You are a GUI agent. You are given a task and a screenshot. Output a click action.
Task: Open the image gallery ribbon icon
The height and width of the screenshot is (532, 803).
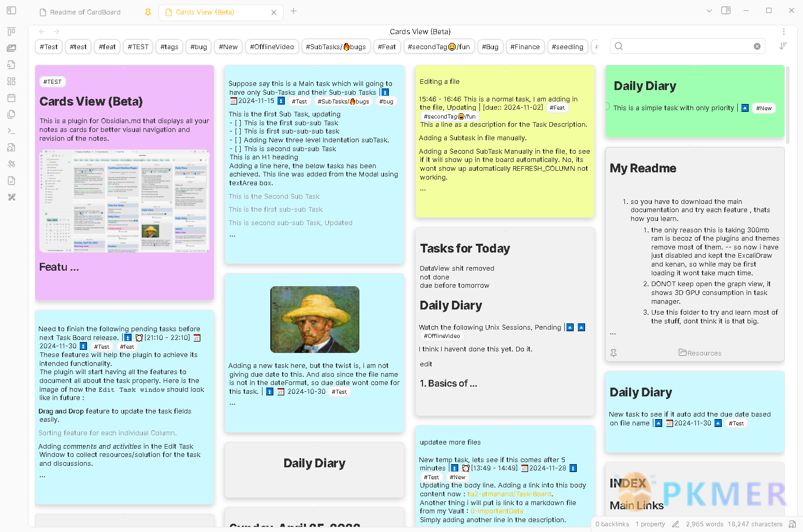tap(11, 48)
